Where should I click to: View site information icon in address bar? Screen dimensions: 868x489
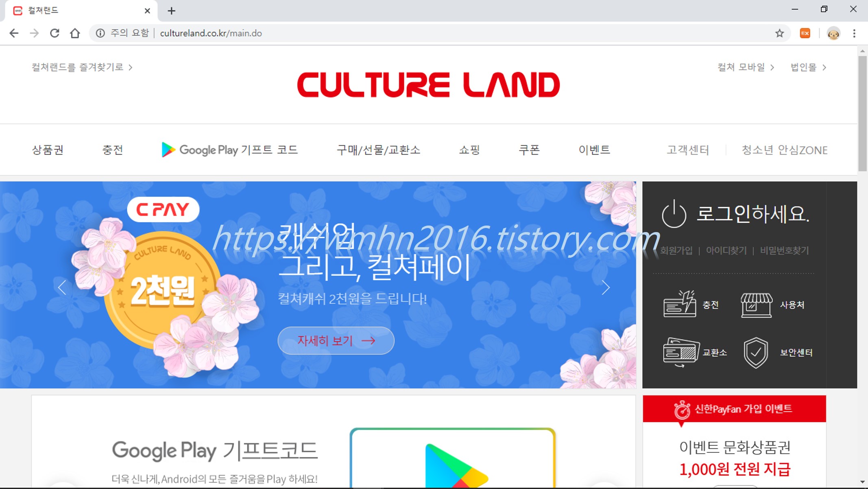[100, 33]
